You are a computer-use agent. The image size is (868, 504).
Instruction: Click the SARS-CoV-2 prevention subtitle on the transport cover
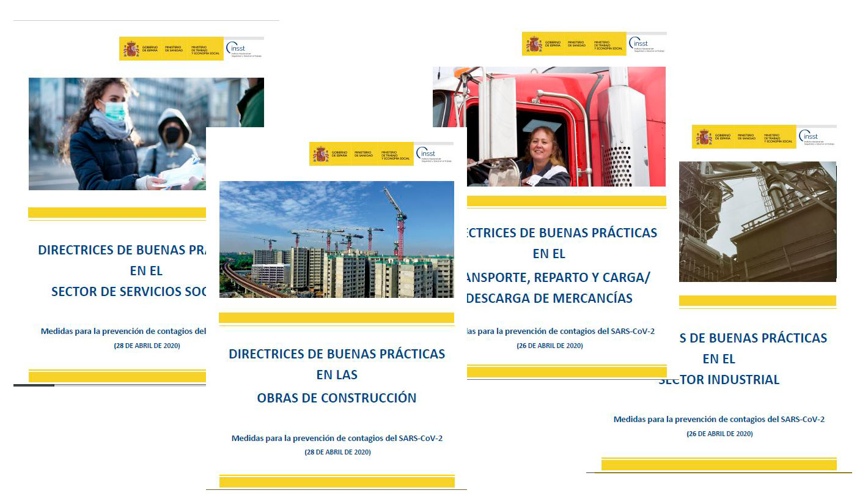click(x=561, y=331)
